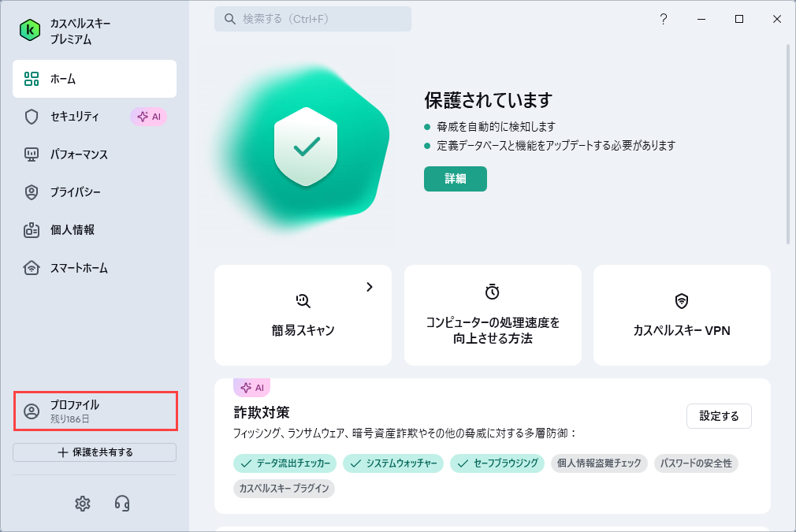The image size is (796, 532).
Task: Maximize the Kaspersky window
Action: click(739, 19)
